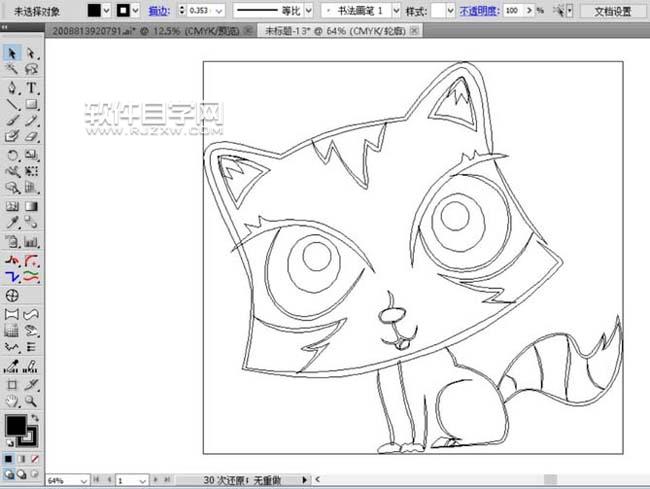Select the Gradient tool
The height and width of the screenshot is (489, 650).
click(x=31, y=206)
